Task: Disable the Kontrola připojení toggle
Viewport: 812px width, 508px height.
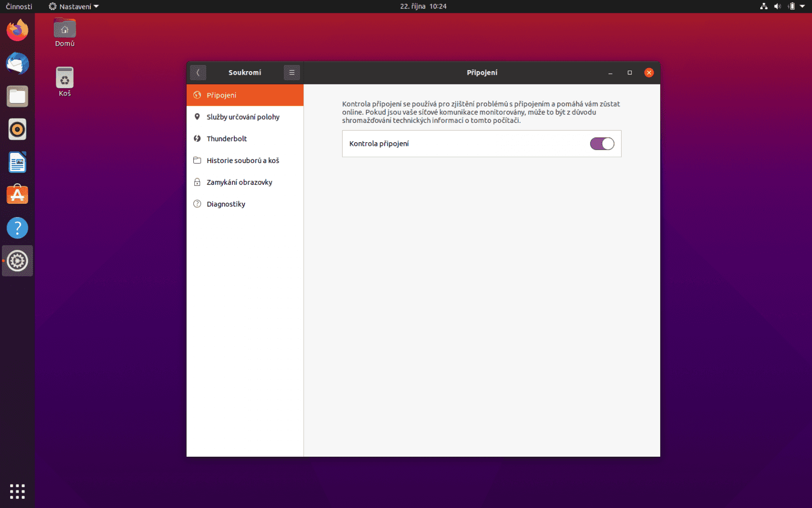Action: click(x=602, y=144)
